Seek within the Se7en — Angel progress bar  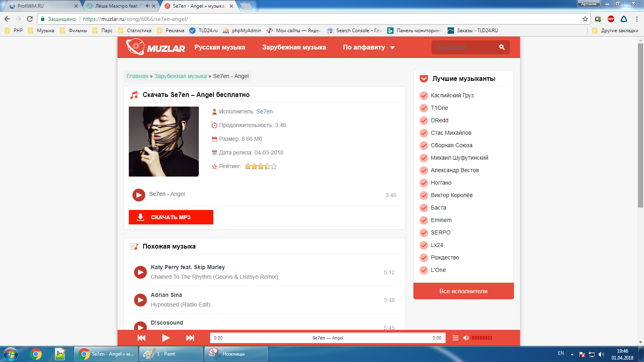coord(328,338)
